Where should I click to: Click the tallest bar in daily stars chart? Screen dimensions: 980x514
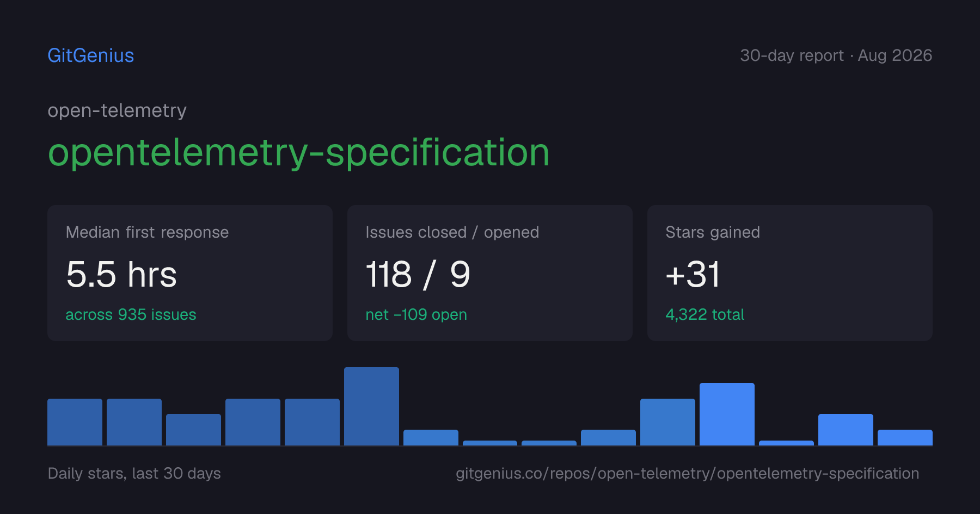371,406
